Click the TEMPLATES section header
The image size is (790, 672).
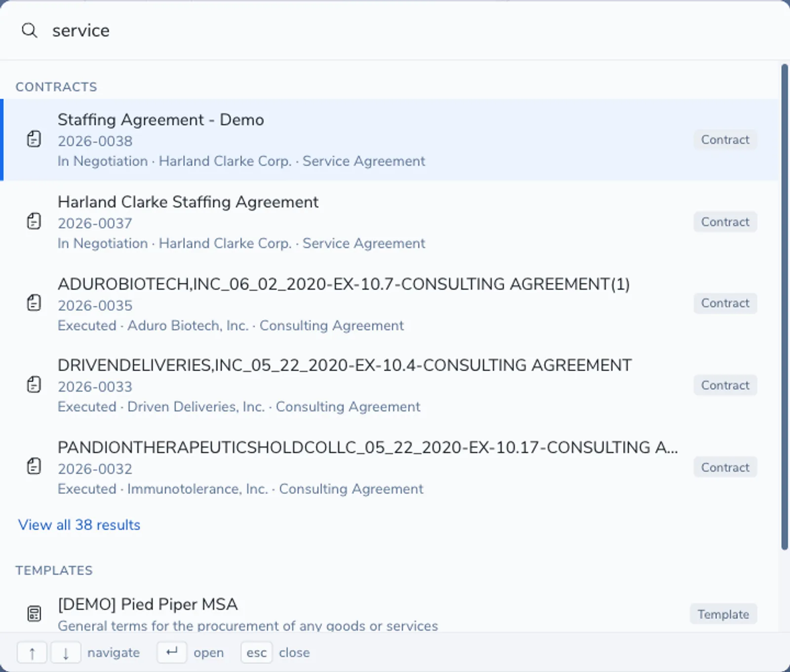54,570
